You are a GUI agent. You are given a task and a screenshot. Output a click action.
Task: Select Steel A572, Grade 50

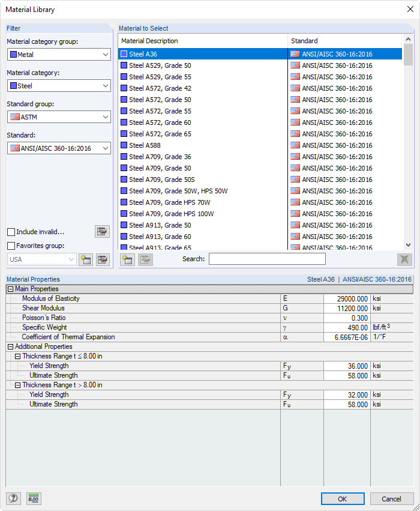point(260,100)
